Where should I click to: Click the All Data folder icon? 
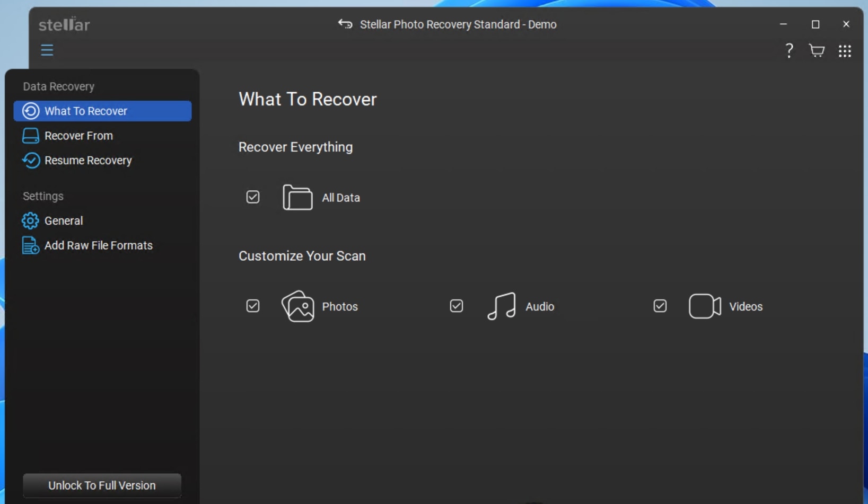pos(297,198)
